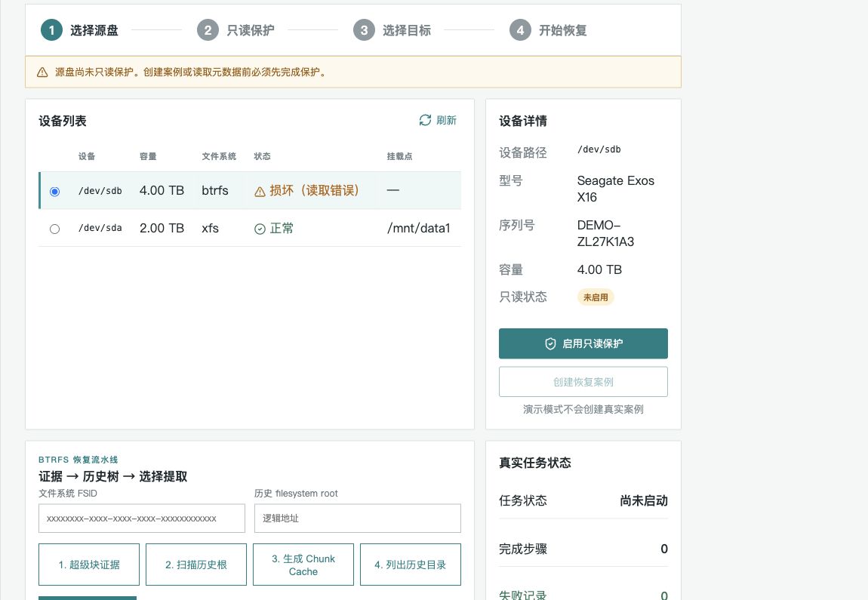Viewport: 868px width, 600px height.
Task: Click the 1. 超级块证据 button
Action: pos(88,565)
